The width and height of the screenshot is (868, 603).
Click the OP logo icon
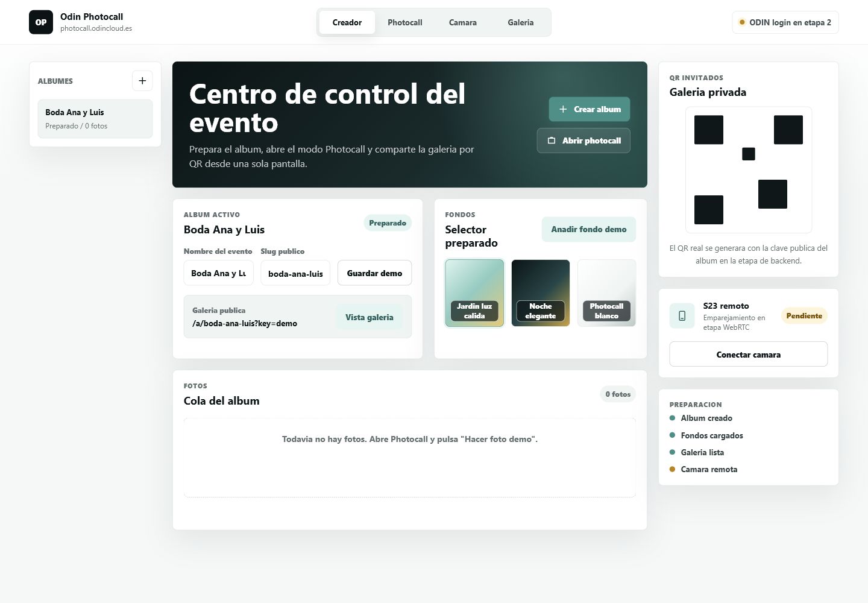coord(41,22)
